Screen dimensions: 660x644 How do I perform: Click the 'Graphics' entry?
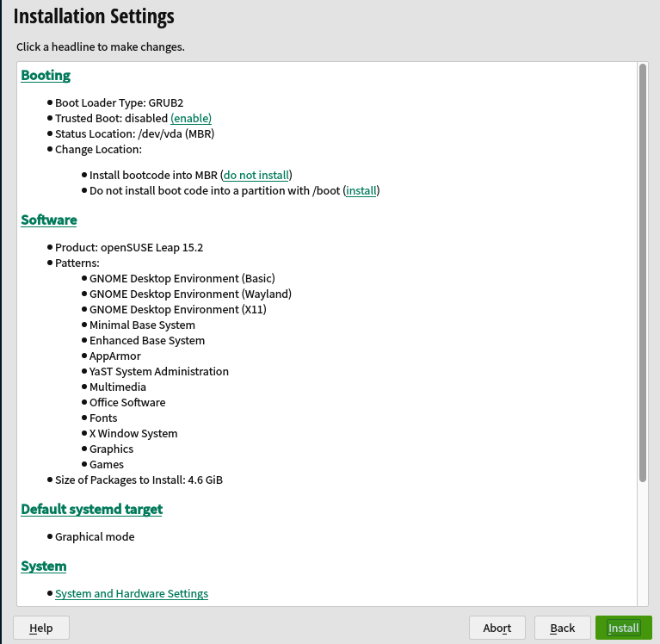(112, 449)
